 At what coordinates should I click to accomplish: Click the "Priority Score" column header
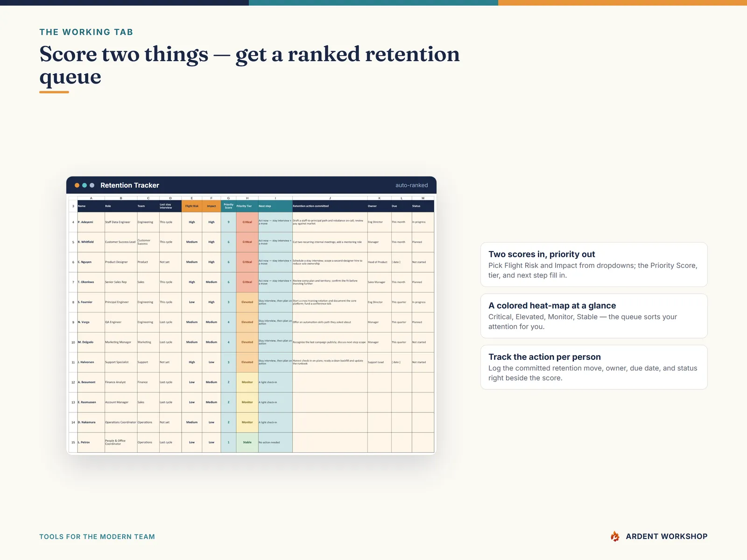click(228, 206)
